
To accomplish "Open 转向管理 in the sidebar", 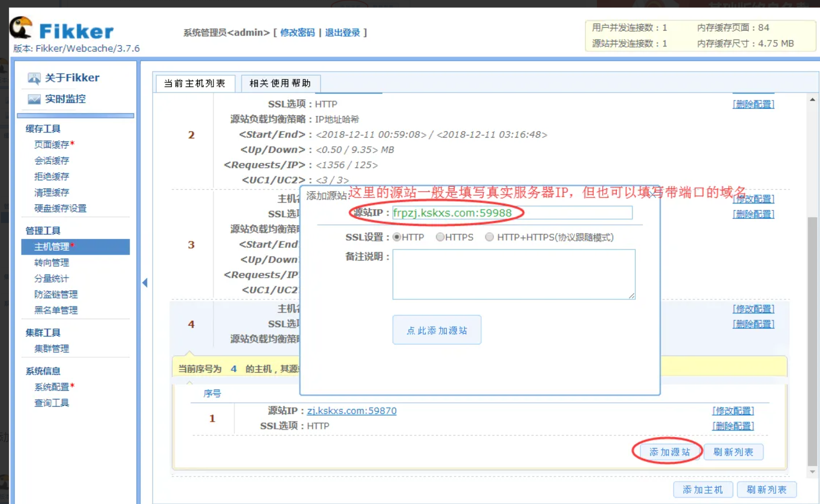I will (52, 262).
